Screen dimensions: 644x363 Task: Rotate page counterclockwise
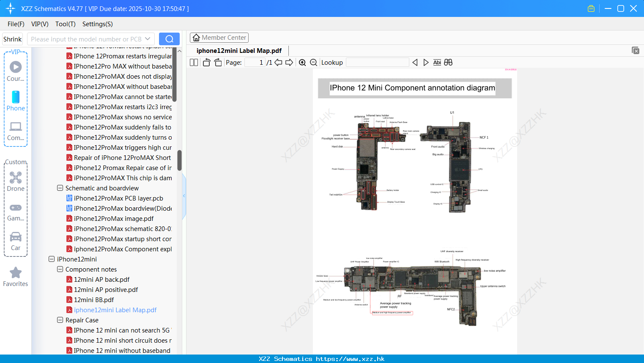coord(206,63)
